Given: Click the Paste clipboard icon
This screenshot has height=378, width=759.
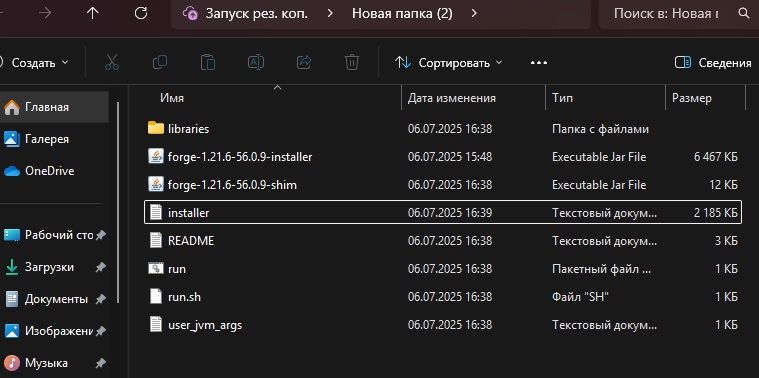Looking at the screenshot, I should click(x=208, y=62).
